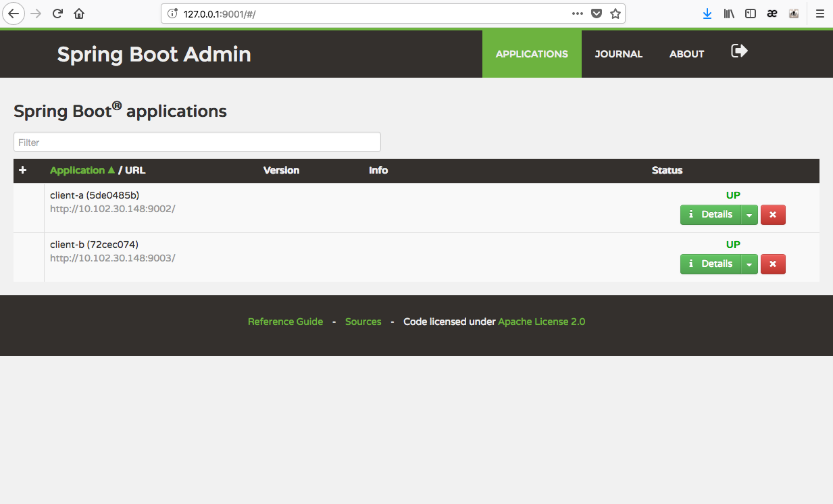833x504 pixels.
Task: Click the Spring Boot Admin brand title
Action: 154,54
